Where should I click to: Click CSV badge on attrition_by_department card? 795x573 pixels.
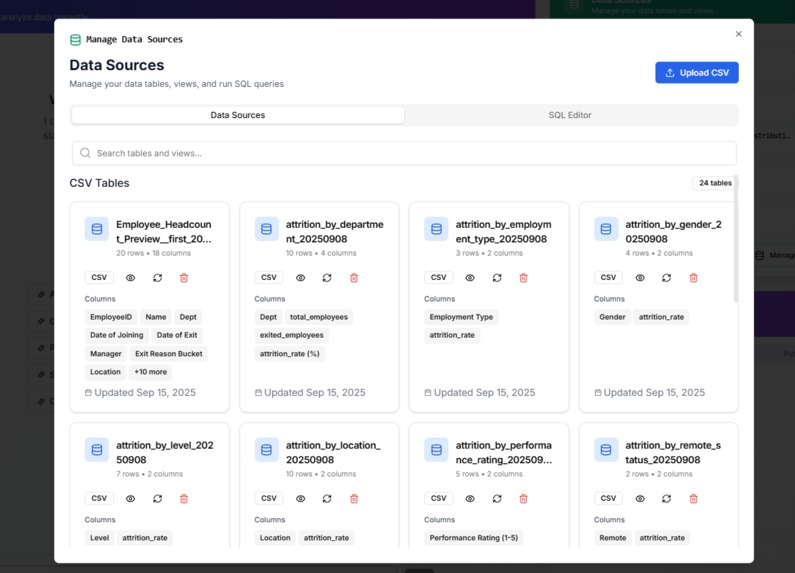coord(269,277)
